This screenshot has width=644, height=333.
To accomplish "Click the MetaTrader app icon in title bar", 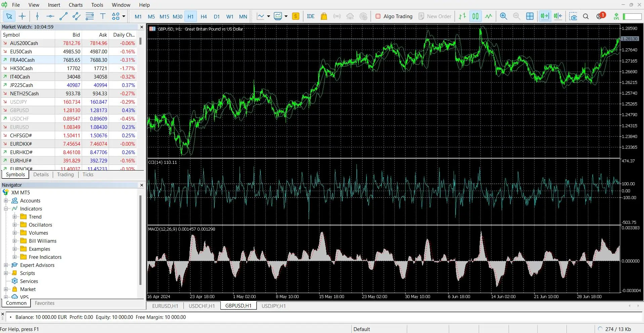I will pyautogui.click(x=4, y=5).
